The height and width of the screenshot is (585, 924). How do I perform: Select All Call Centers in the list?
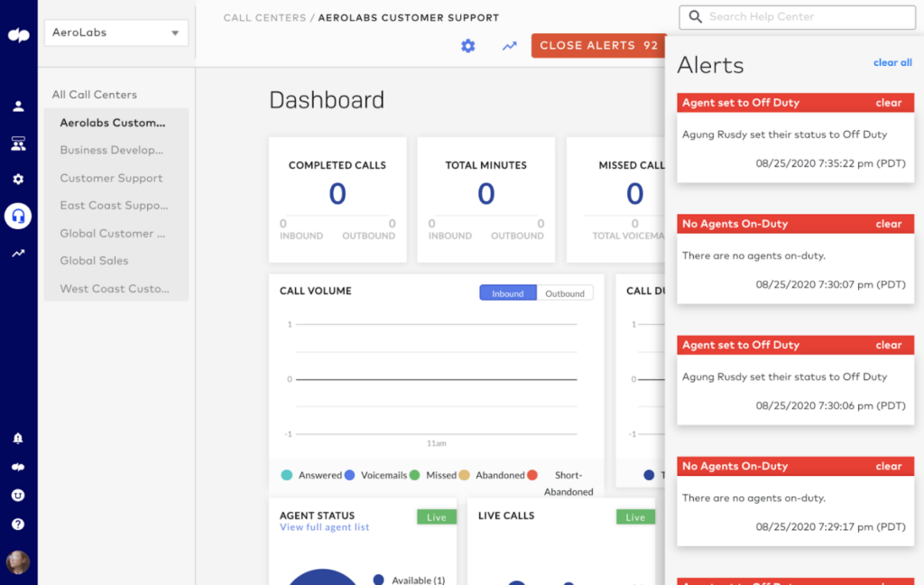(94, 95)
